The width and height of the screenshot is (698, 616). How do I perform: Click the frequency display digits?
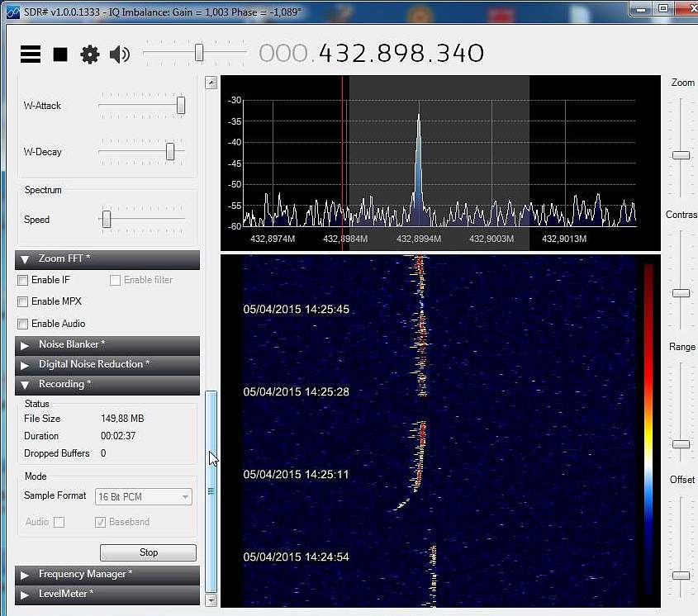click(401, 54)
